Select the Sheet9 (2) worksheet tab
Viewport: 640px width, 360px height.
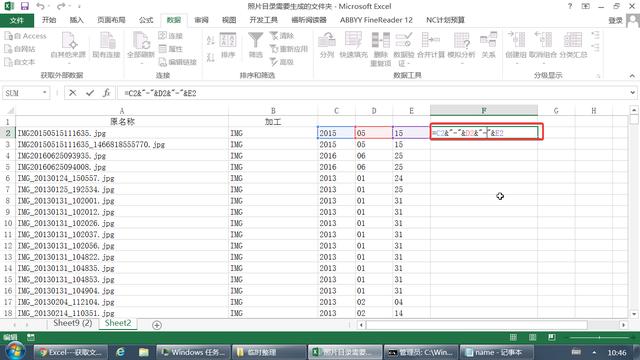point(73,323)
